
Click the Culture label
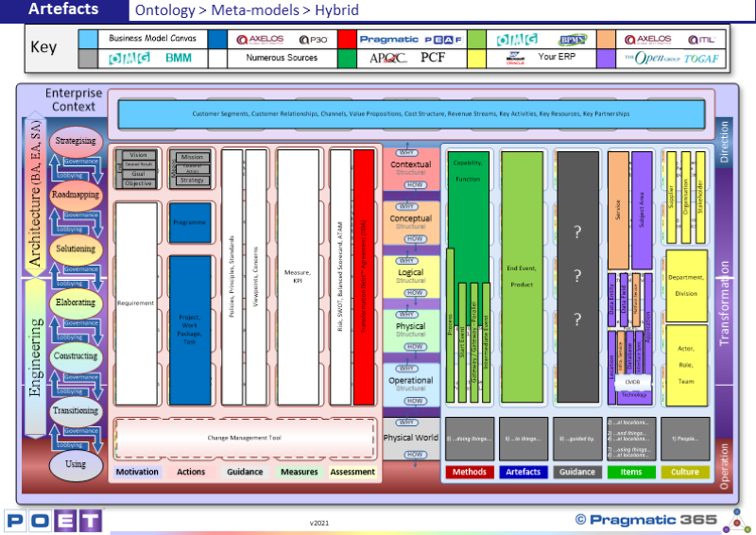[685, 472]
